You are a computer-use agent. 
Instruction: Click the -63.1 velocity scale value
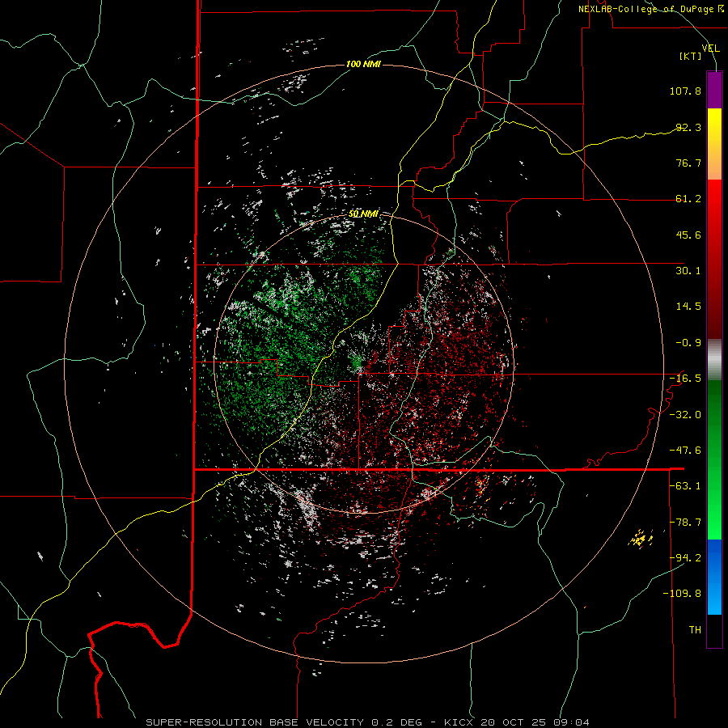[685, 486]
